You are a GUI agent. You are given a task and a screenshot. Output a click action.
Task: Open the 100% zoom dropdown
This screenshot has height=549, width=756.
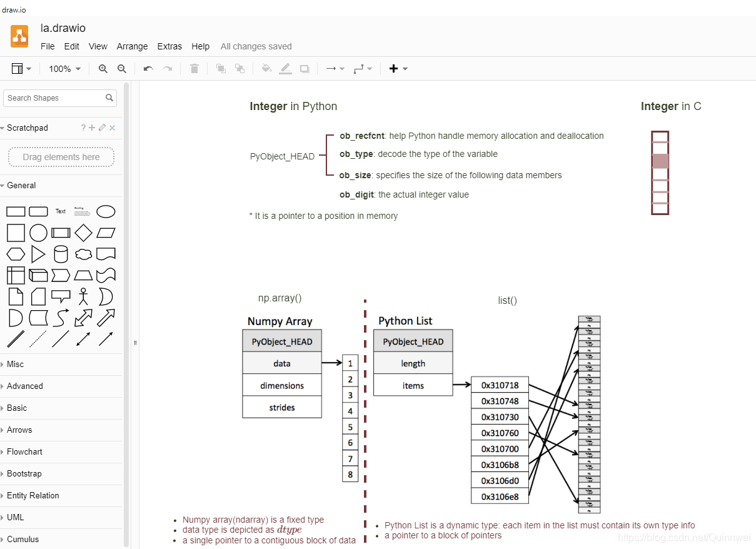[65, 69]
